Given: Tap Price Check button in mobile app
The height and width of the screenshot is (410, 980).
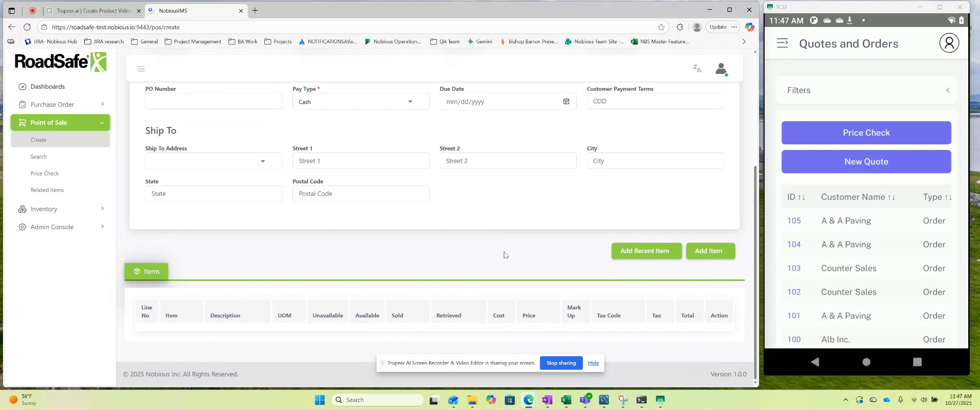Looking at the screenshot, I should 866,133.
